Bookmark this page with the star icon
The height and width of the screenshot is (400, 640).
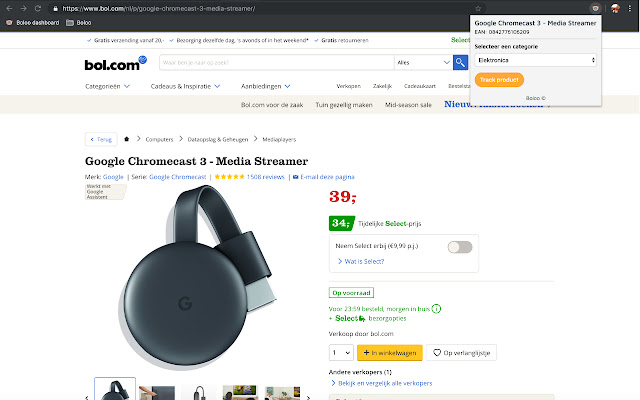(478, 8)
